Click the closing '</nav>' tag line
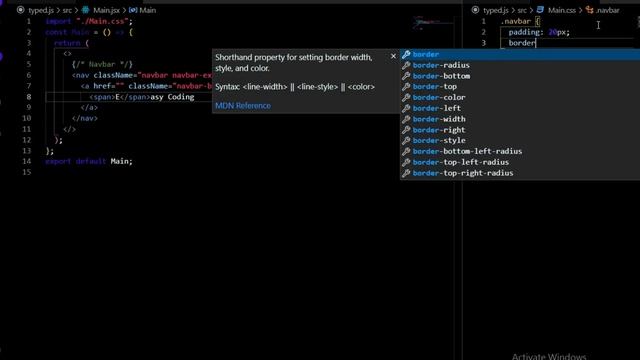 click(x=85, y=118)
